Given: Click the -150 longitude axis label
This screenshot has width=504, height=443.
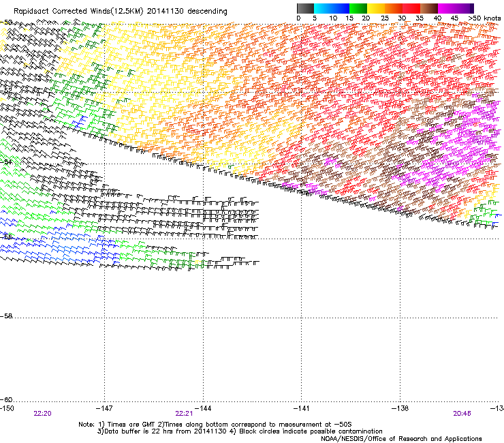Looking at the screenshot, I should 7,408.
